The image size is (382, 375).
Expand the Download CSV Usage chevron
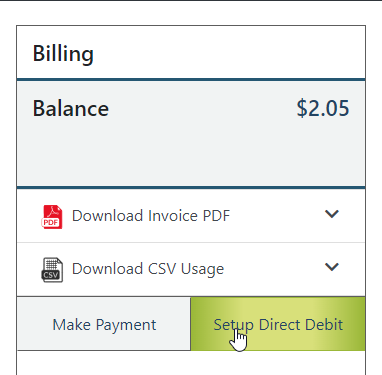332,267
